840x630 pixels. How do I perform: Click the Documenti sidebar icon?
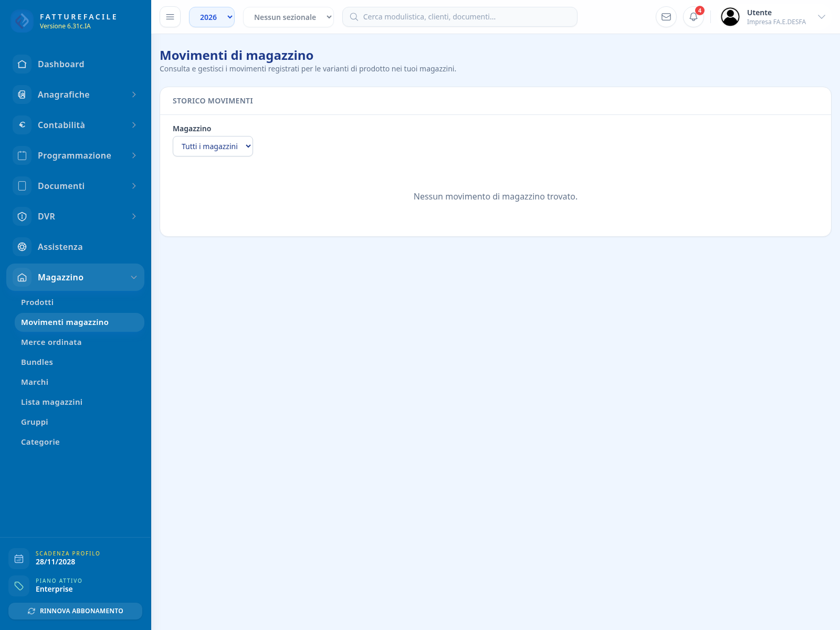coord(22,186)
